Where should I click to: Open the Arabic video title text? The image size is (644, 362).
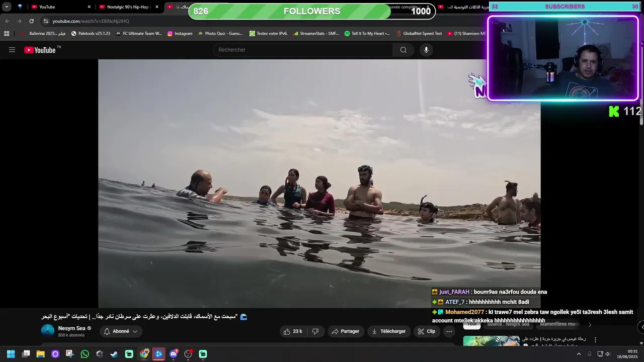[143, 317]
